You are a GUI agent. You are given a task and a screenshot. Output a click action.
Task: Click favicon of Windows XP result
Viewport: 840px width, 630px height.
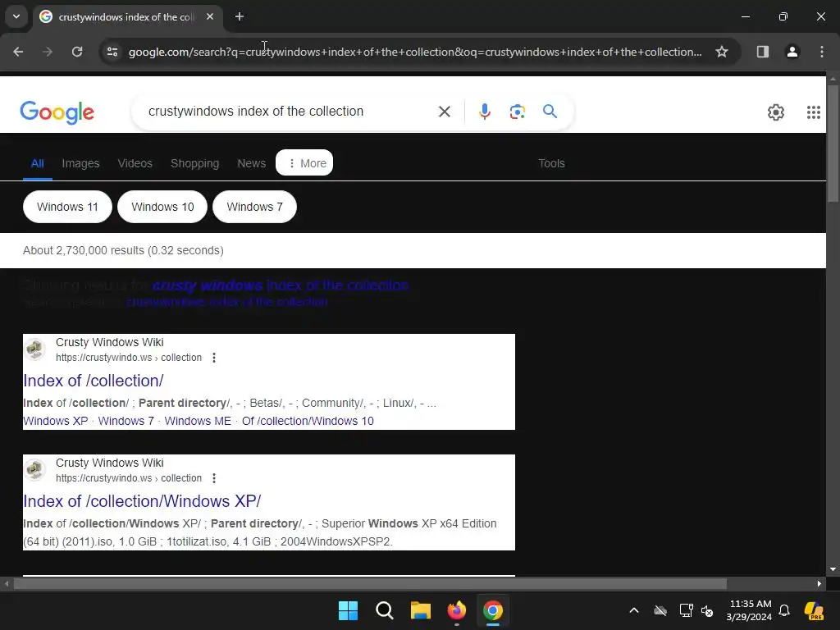(35, 470)
